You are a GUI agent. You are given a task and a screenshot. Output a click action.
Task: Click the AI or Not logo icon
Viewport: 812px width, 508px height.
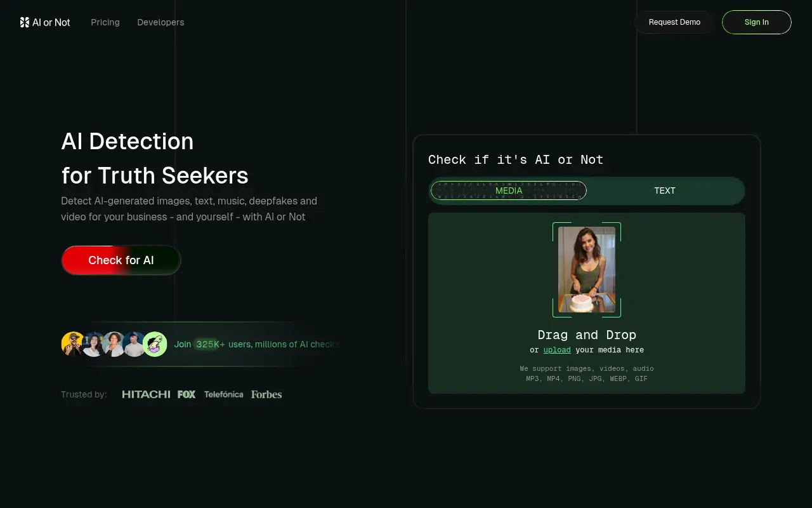click(24, 22)
